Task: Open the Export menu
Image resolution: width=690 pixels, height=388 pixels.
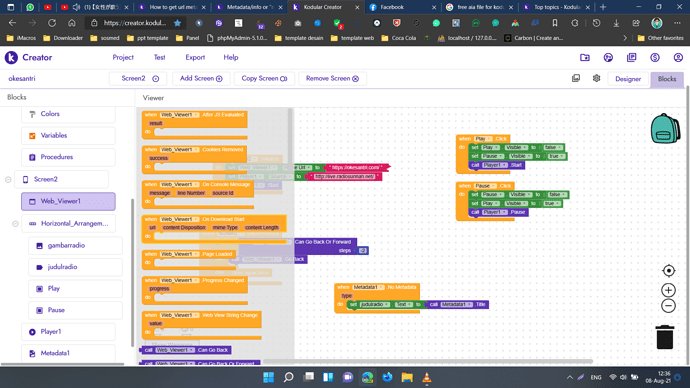Action: 195,58
